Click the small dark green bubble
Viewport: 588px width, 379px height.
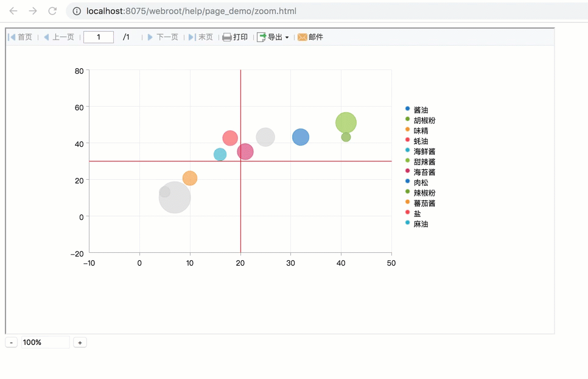coord(346,138)
